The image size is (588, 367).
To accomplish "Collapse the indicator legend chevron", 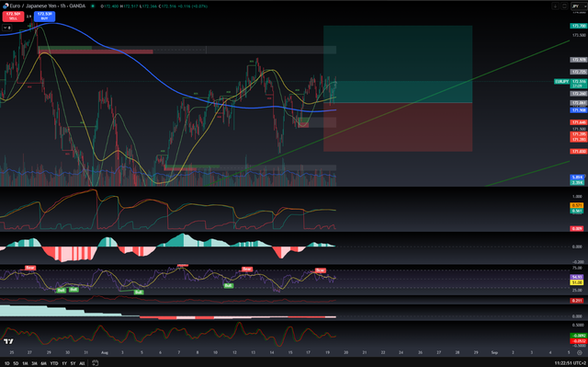I will [x=6, y=28].
